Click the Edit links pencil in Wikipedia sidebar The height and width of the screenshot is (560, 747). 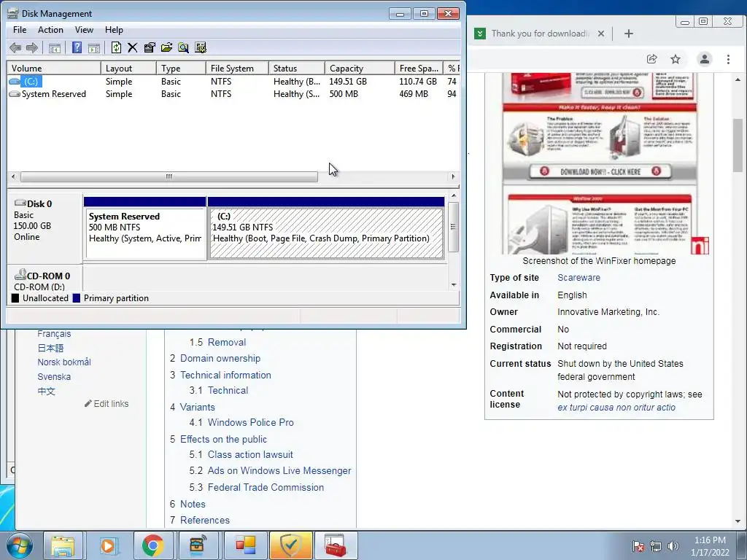click(x=107, y=404)
